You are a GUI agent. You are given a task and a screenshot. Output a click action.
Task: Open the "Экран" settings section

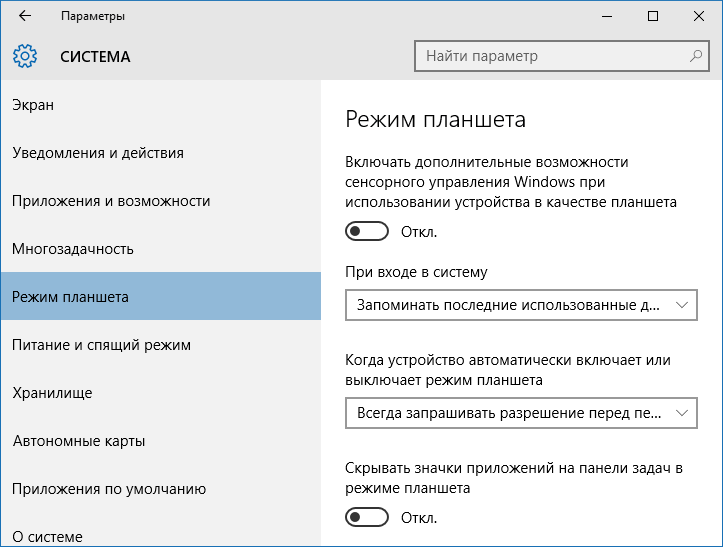click(x=34, y=105)
